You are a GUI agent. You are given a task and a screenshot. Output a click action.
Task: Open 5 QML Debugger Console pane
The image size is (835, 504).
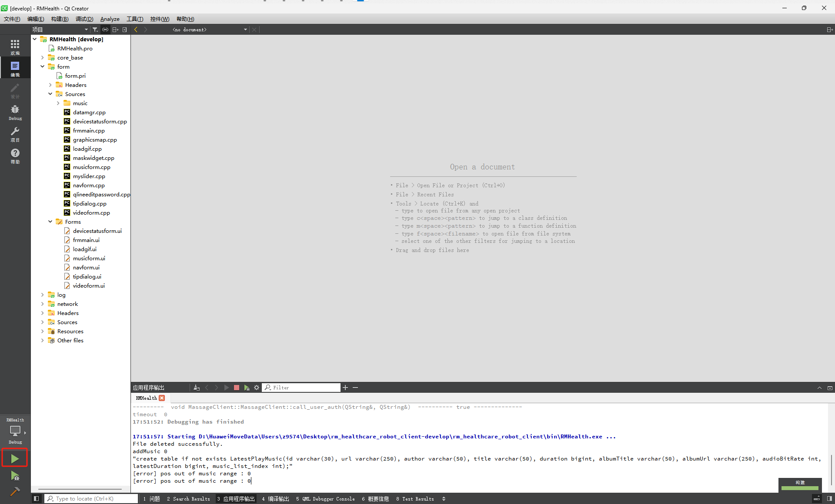[325, 499]
